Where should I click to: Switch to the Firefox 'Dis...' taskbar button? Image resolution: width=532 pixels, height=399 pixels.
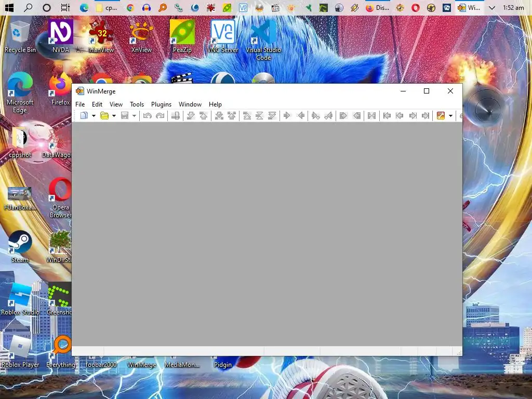click(x=378, y=7)
